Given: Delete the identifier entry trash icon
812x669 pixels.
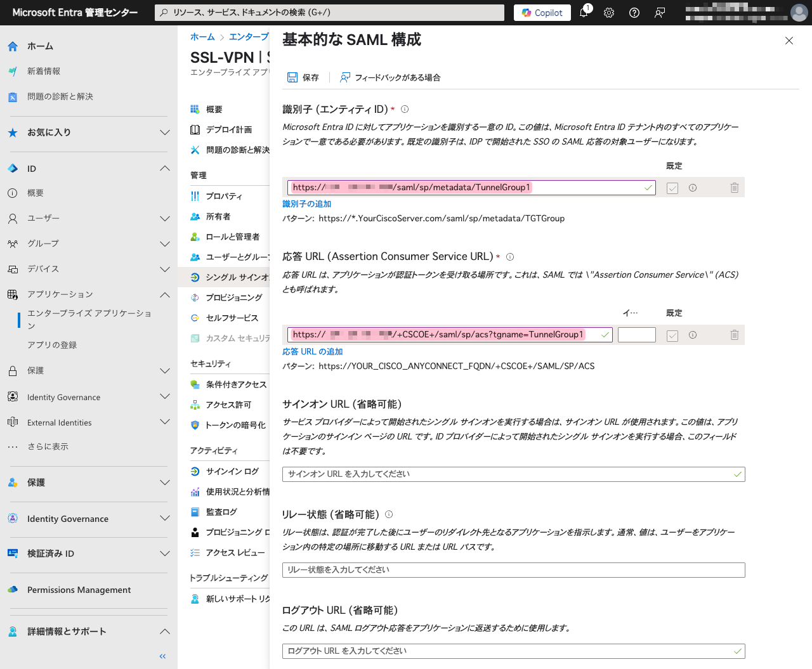Looking at the screenshot, I should (735, 188).
